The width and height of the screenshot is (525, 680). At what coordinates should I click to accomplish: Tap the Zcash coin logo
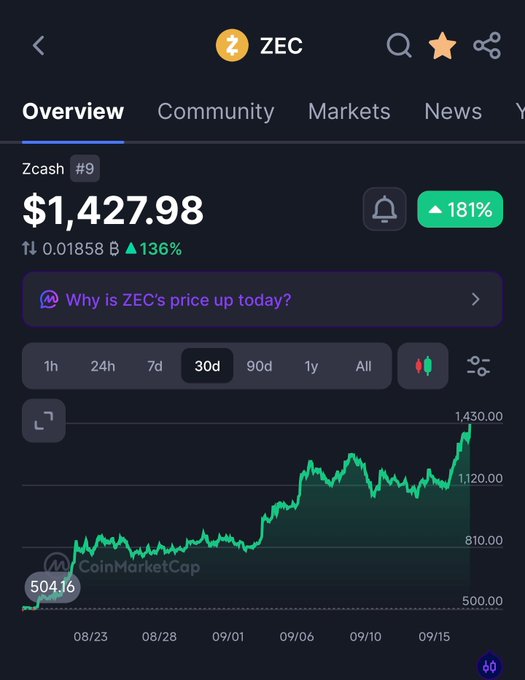pyautogui.click(x=232, y=45)
